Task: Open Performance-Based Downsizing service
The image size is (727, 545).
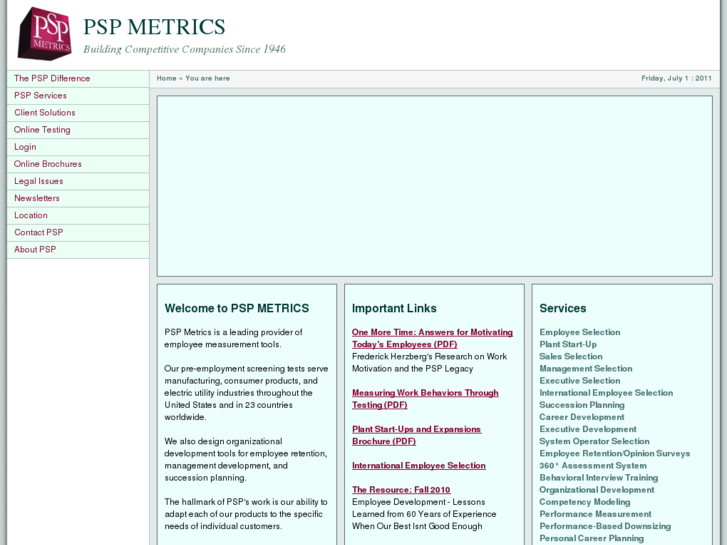Action: (x=605, y=526)
